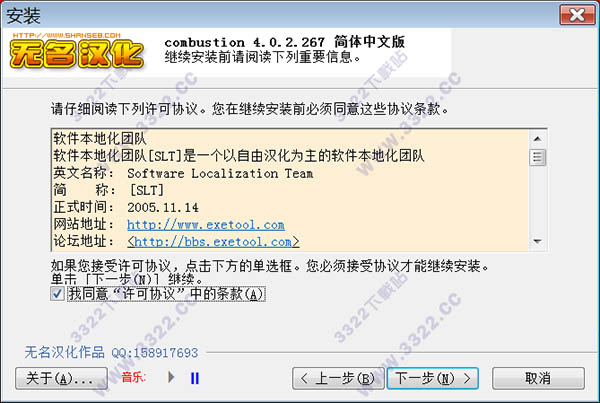Click inside the license agreement text box

click(290, 190)
